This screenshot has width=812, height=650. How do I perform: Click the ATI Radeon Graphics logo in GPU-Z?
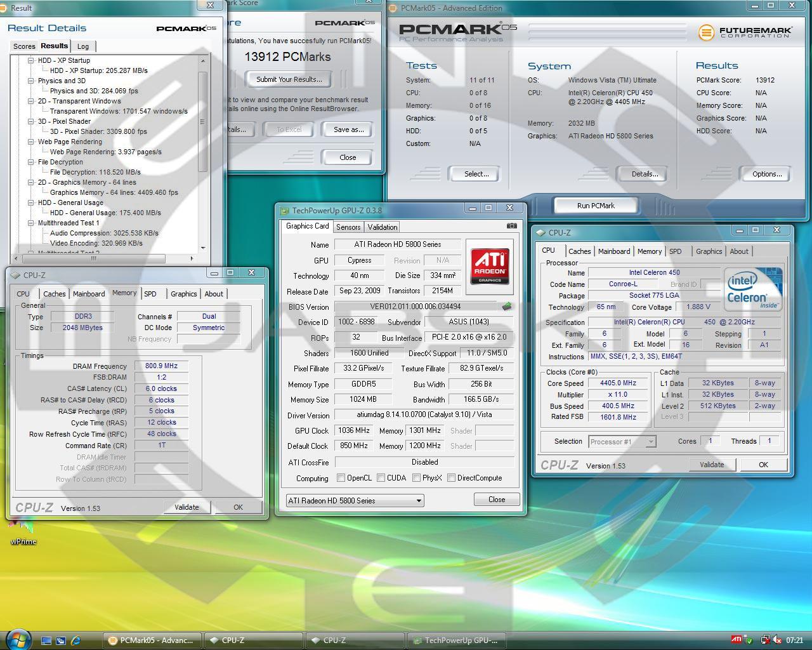(490, 266)
